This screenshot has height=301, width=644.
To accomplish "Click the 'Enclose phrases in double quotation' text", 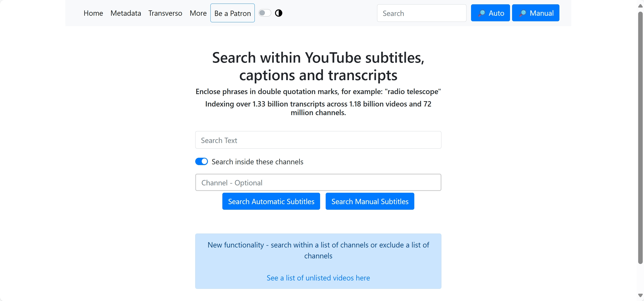I will point(318,92).
